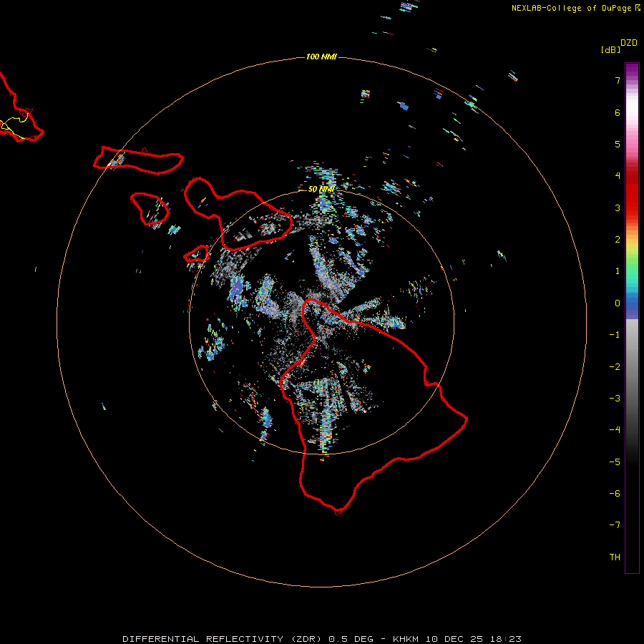Click the [dB] units label

[611, 49]
